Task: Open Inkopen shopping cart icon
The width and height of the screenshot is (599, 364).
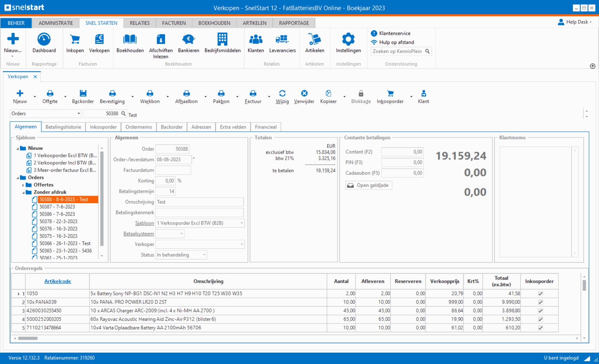Action: [x=75, y=39]
